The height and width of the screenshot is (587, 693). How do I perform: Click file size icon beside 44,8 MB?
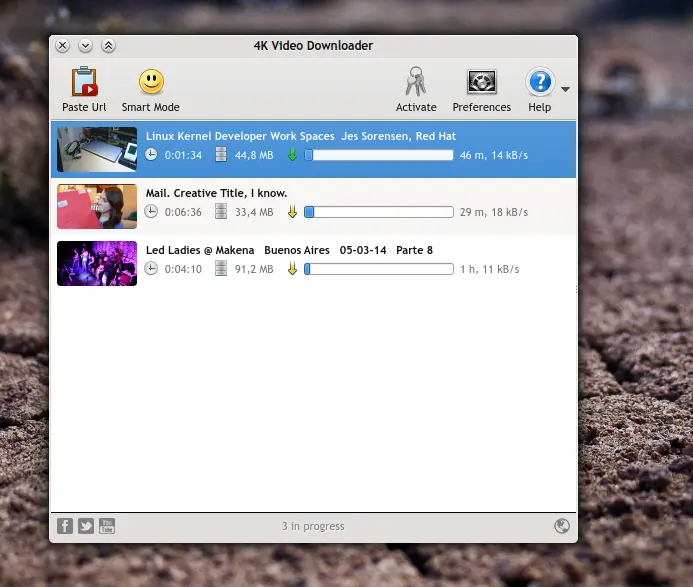221,155
